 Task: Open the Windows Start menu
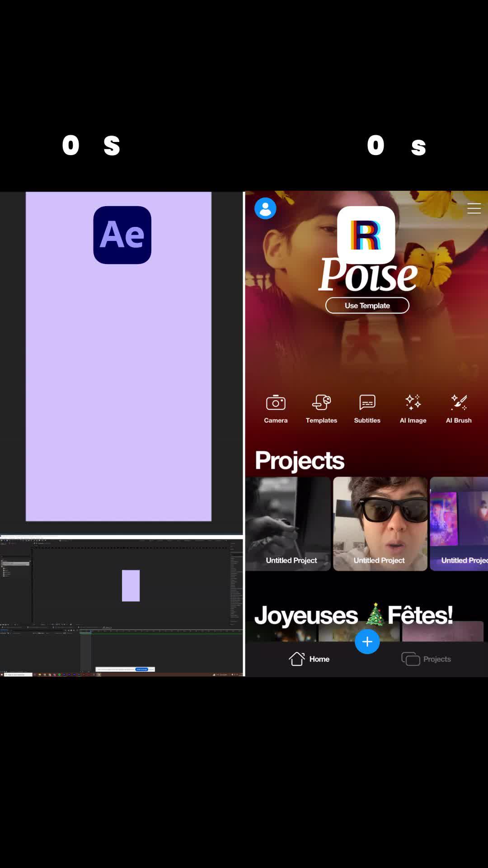2,675
